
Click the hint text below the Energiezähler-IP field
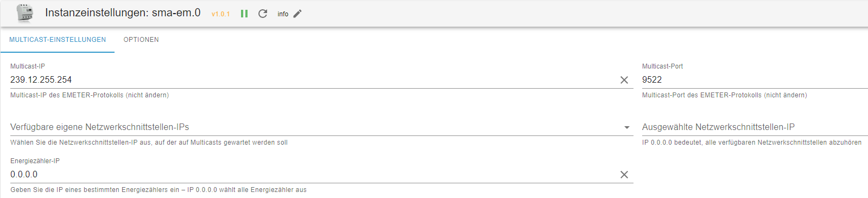point(159,190)
